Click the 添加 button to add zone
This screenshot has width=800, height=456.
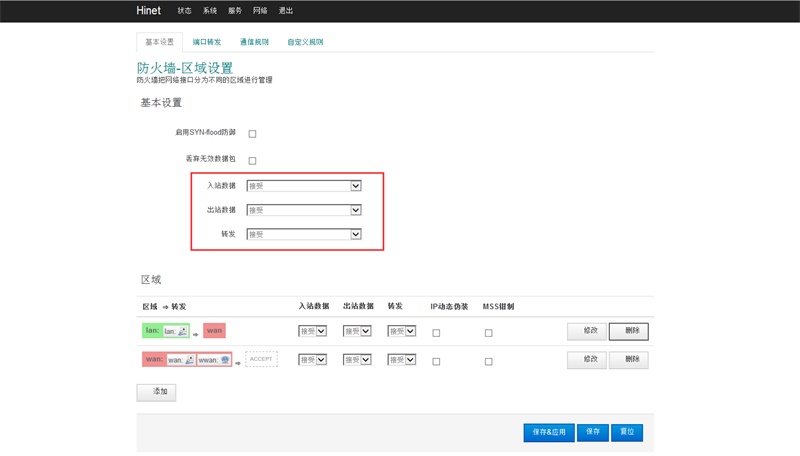click(156, 392)
